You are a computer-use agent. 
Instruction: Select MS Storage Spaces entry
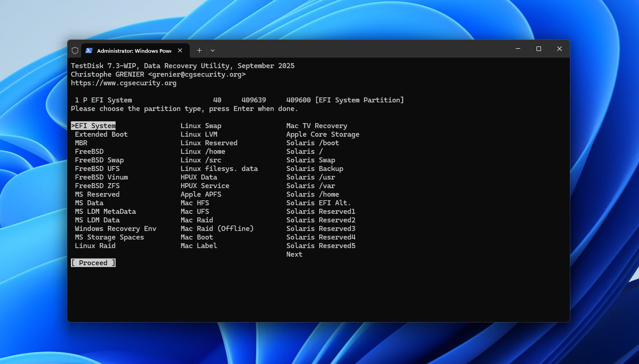point(109,237)
